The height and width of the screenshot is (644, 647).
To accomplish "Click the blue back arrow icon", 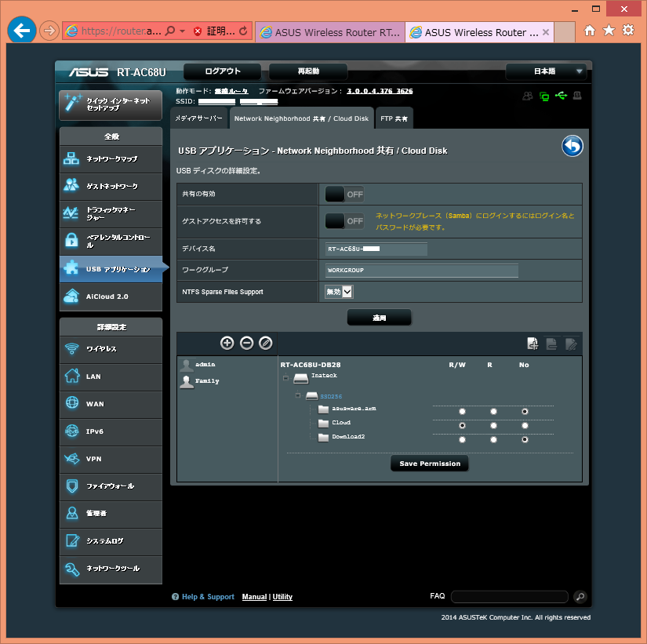I will [x=572, y=146].
